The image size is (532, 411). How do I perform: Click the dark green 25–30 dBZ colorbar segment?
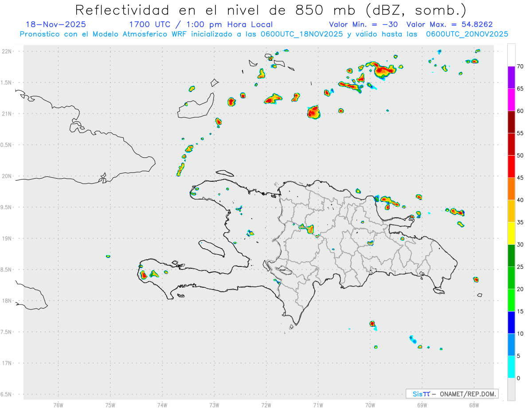511,256
